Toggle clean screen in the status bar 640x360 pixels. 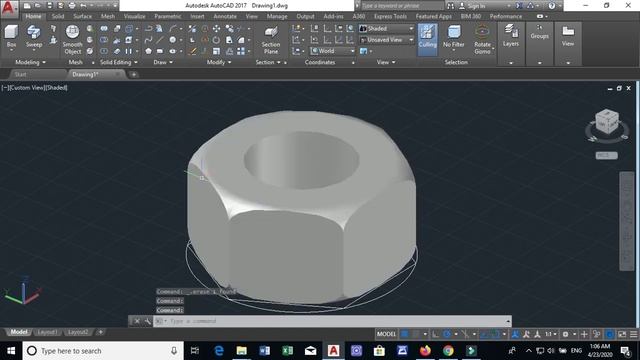tap(622, 334)
